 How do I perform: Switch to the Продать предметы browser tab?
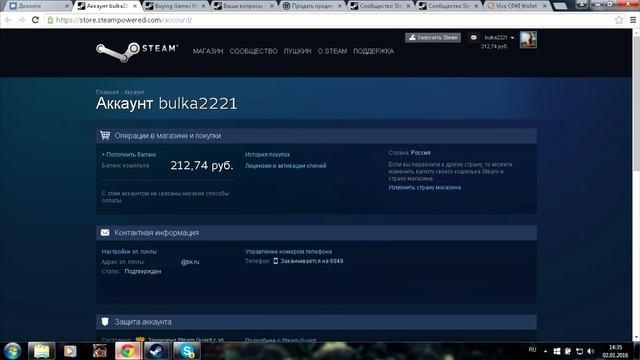coord(312,6)
